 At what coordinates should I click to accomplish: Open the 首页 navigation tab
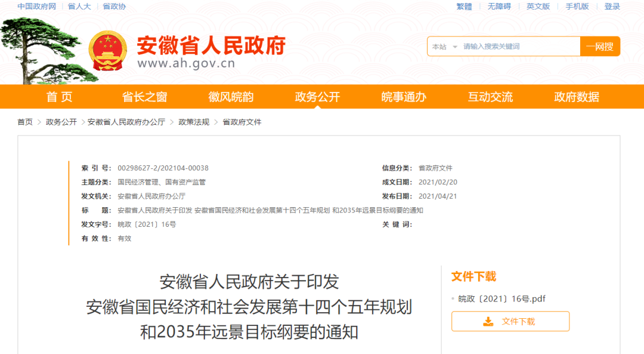pyautogui.click(x=59, y=97)
